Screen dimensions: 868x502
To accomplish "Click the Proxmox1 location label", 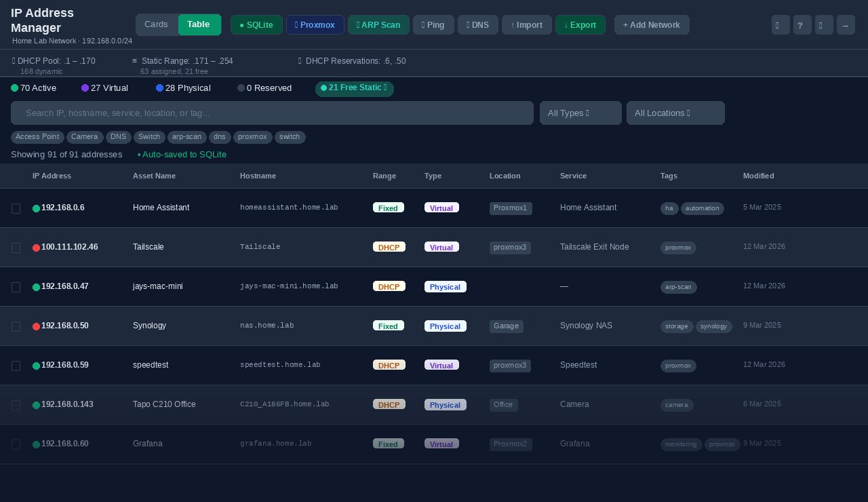I will coord(511,208).
